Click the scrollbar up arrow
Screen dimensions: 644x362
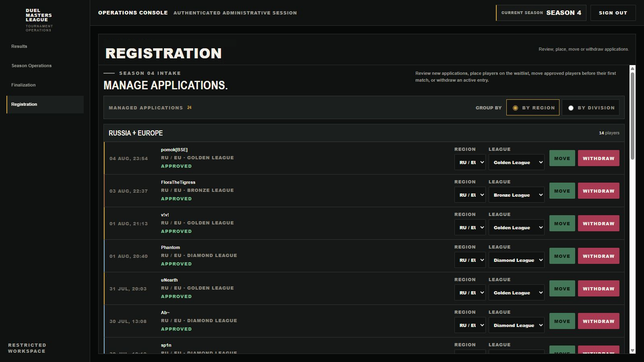[x=632, y=68]
